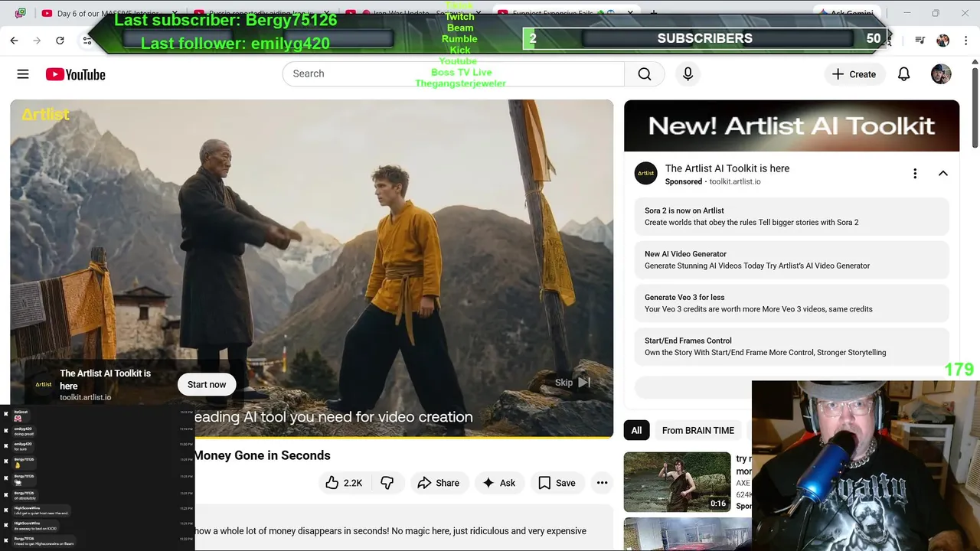This screenshot has width=980, height=551.
Task: Click "The Artlist AI Toolkit is here" panel title
Action: point(727,168)
